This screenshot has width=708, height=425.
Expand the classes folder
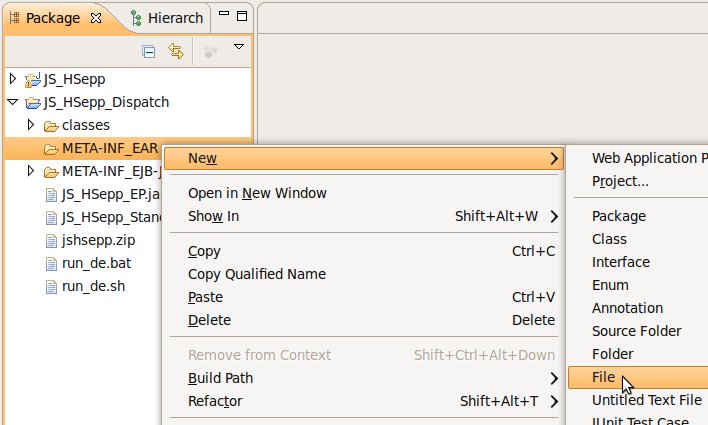31,125
